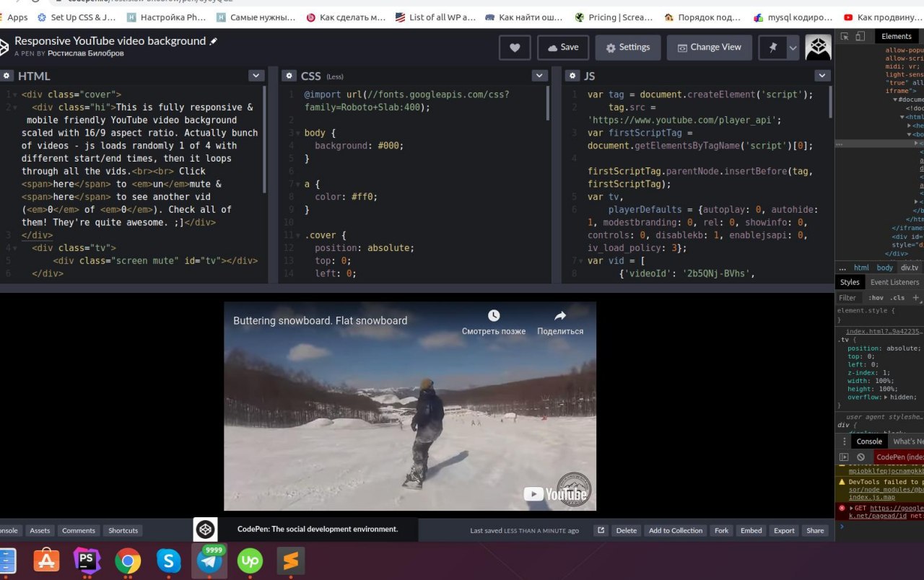This screenshot has width=924, height=580.
Task: Add new style rule plus icon
Action: coord(916,297)
